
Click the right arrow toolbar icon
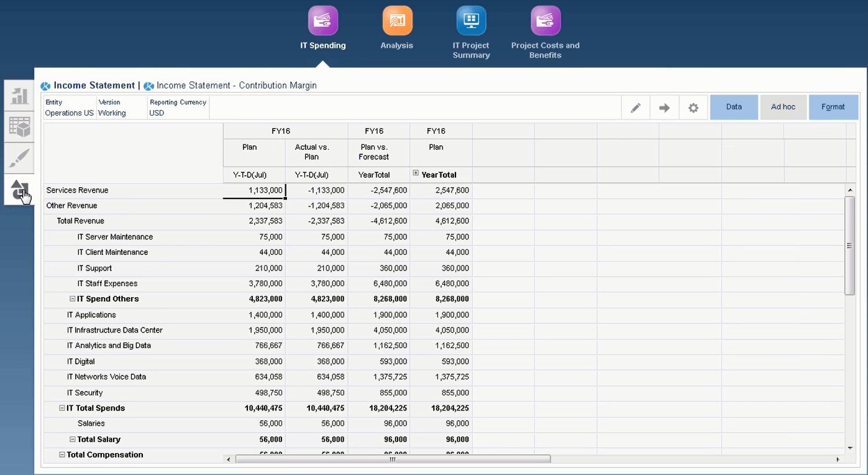(x=664, y=108)
